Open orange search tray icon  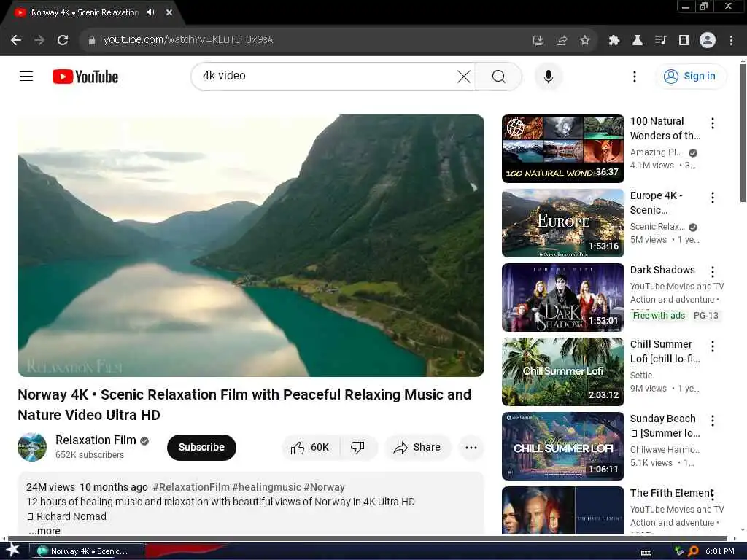pos(693,551)
